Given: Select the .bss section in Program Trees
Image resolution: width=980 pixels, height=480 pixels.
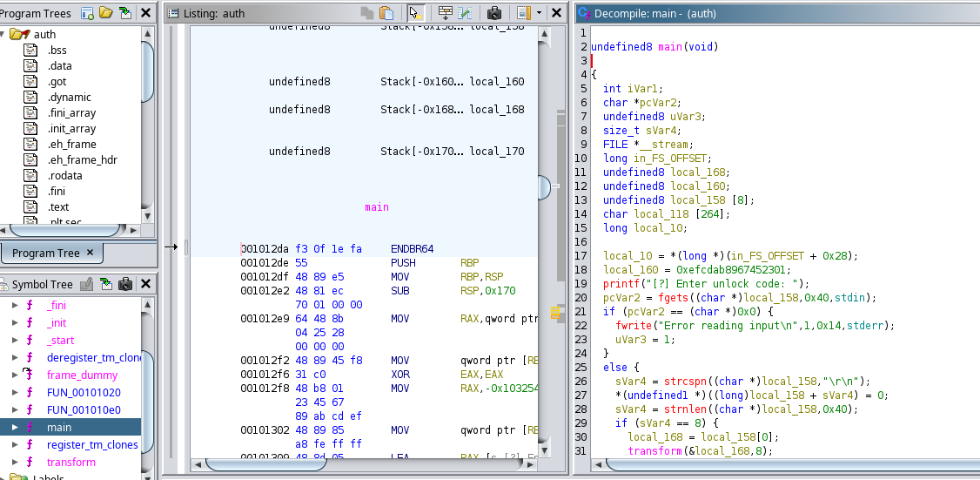Looking at the screenshot, I should (57, 50).
